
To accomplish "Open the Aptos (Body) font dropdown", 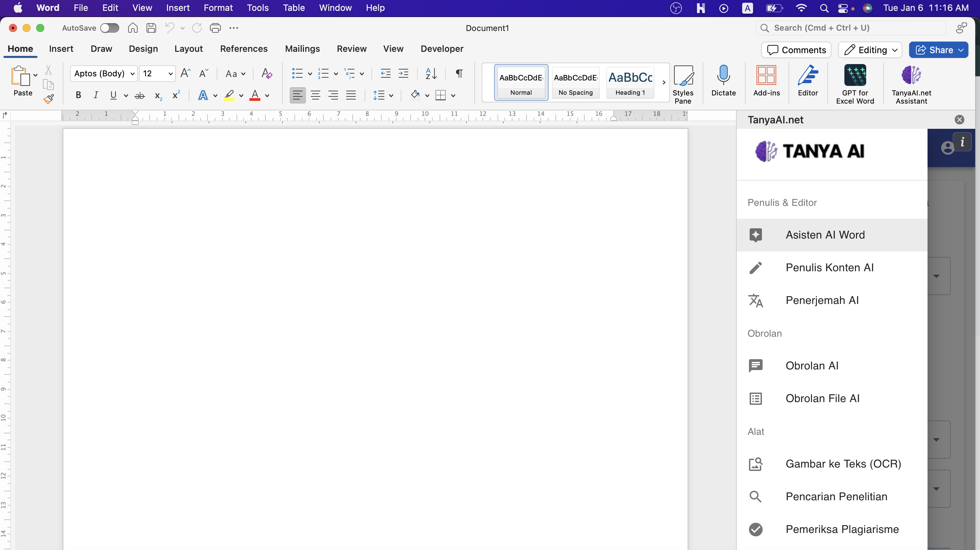I will tap(133, 73).
